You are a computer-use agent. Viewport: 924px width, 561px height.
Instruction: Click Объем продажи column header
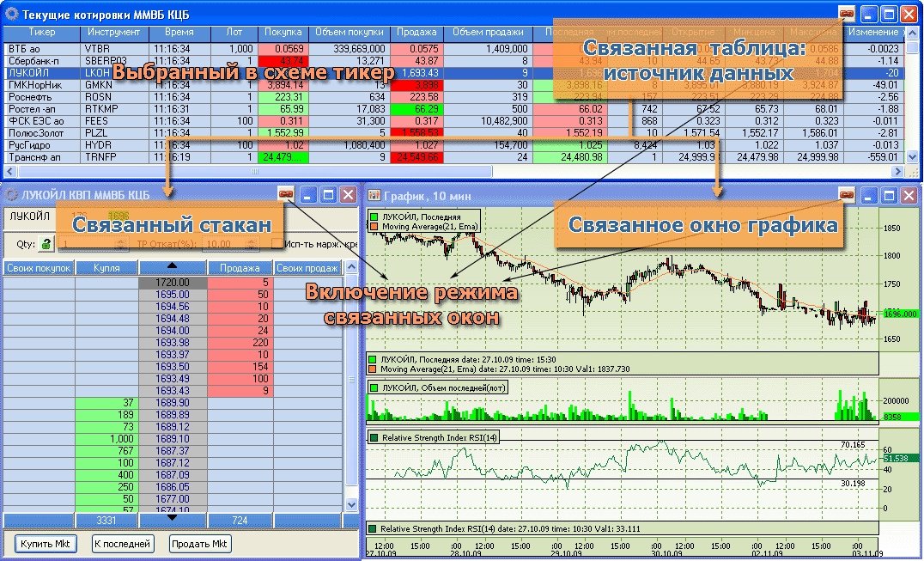point(488,33)
